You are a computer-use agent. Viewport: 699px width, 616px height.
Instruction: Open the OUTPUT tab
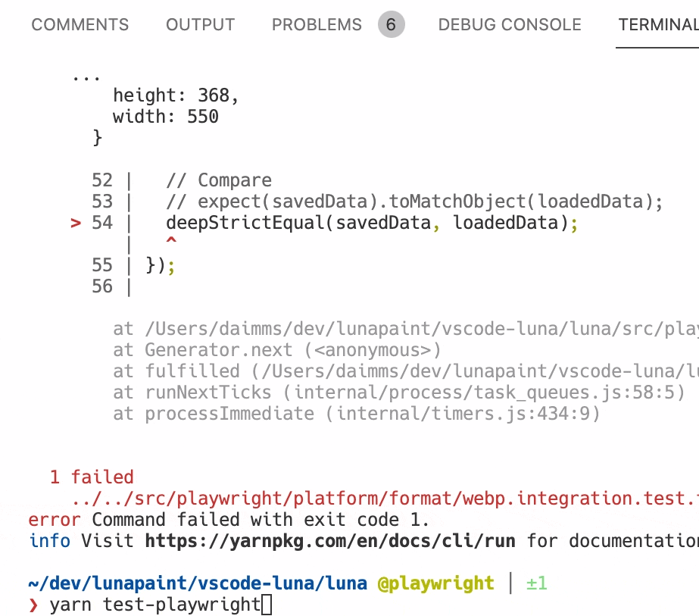point(199,24)
